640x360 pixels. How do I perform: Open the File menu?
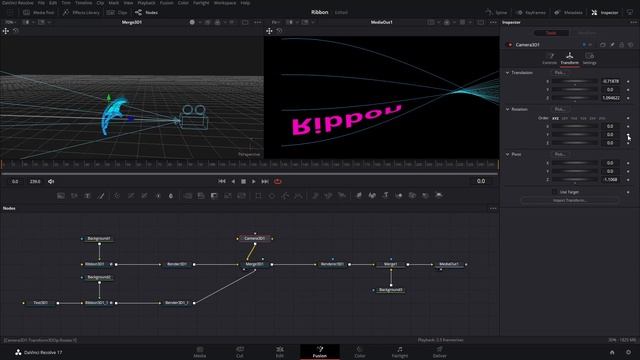(41, 3)
